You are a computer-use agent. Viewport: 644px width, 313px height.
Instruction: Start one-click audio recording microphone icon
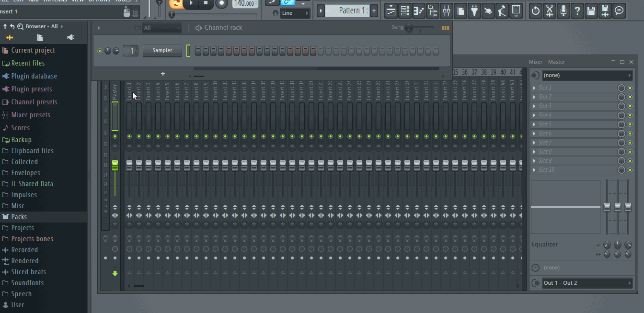pos(563,10)
